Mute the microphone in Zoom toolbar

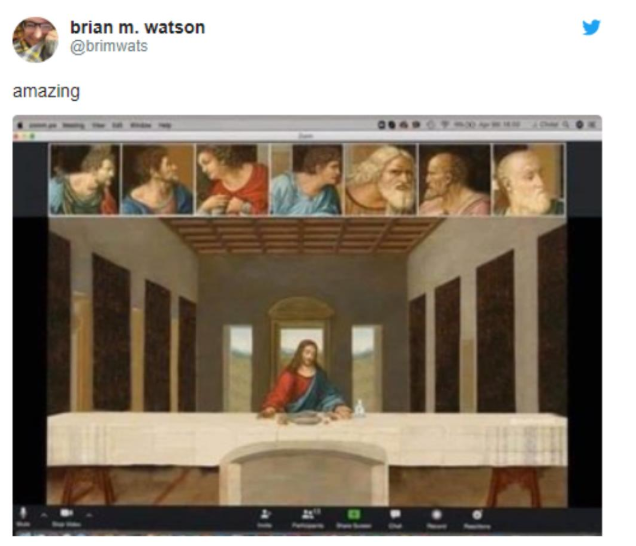pyautogui.click(x=23, y=513)
